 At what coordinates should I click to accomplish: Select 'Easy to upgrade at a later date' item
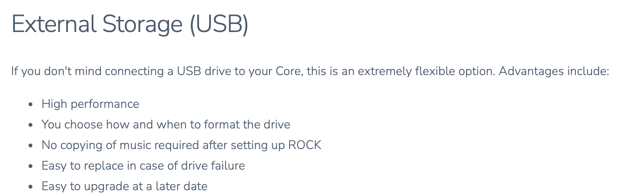124,186
